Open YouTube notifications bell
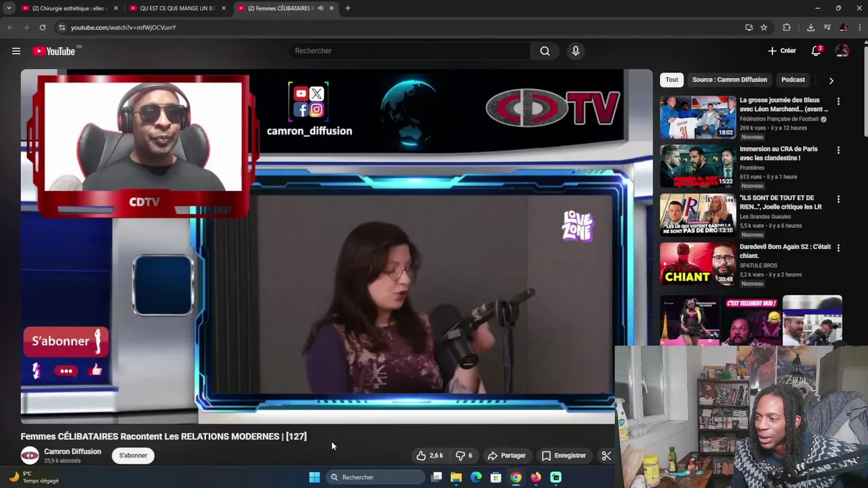 (816, 51)
